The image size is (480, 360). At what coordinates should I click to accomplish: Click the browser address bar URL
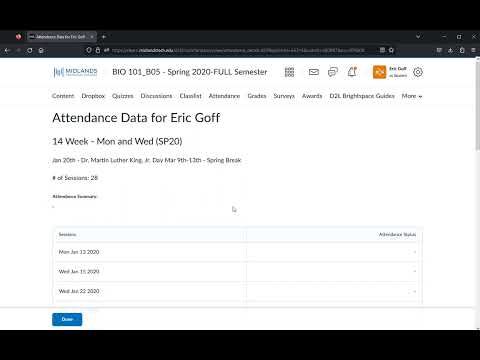click(x=238, y=50)
